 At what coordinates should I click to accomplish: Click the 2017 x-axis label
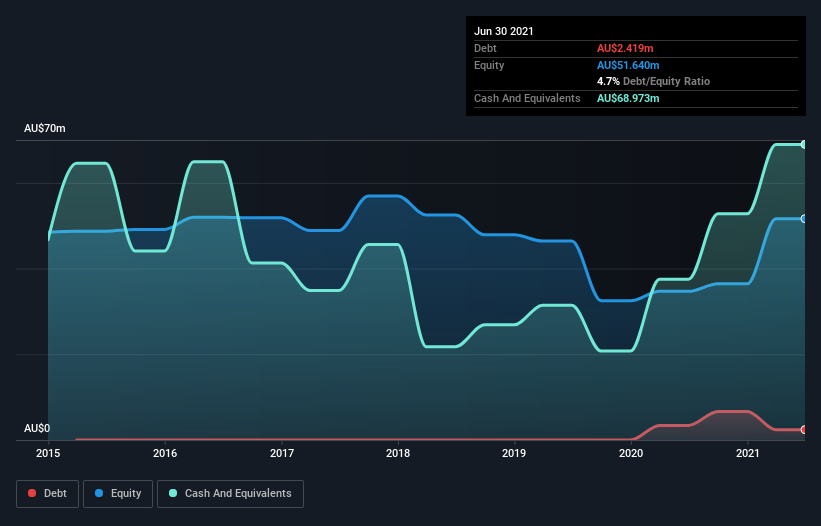tap(282, 453)
